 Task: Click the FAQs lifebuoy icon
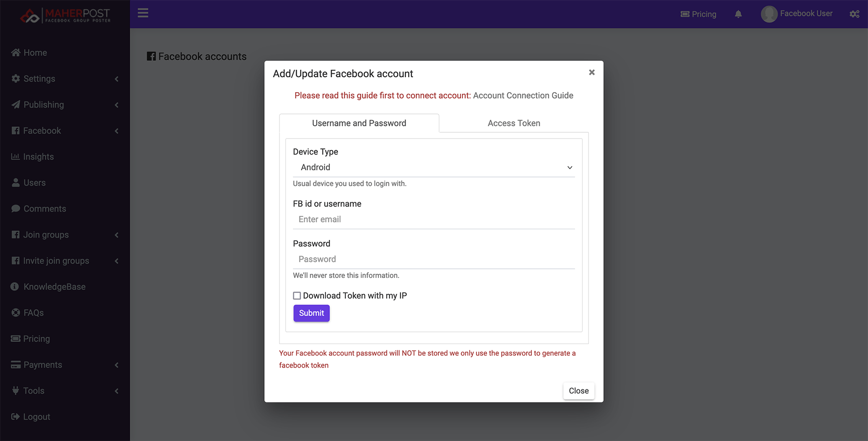(16, 313)
